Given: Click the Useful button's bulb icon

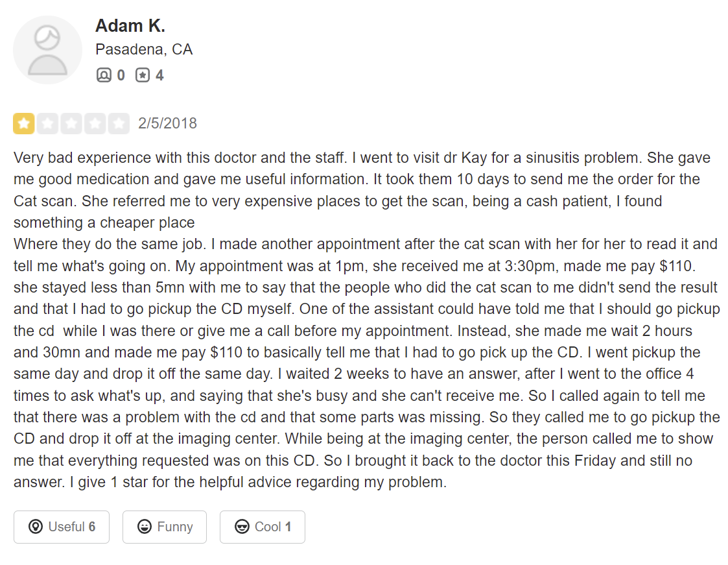Looking at the screenshot, I should [x=35, y=527].
